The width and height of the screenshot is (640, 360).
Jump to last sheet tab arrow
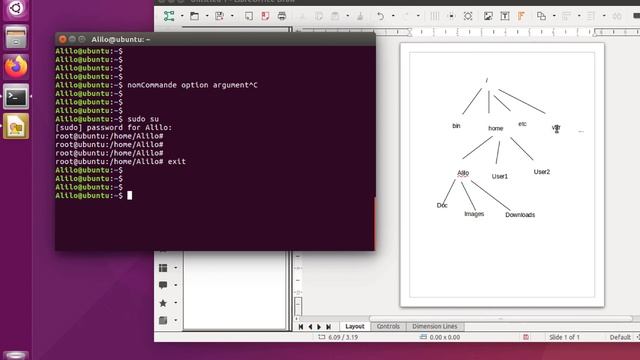tap(328, 327)
